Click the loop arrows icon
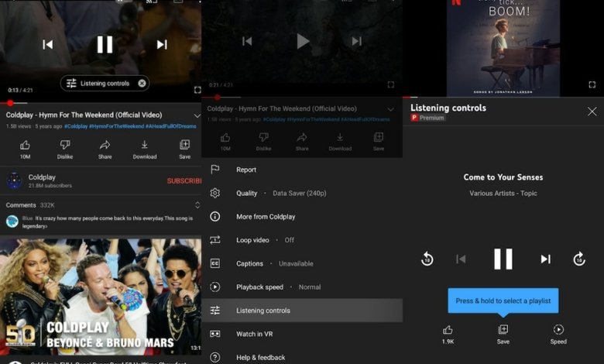Image resolution: width=604 pixels, height=364 pixels. (215, 240)
